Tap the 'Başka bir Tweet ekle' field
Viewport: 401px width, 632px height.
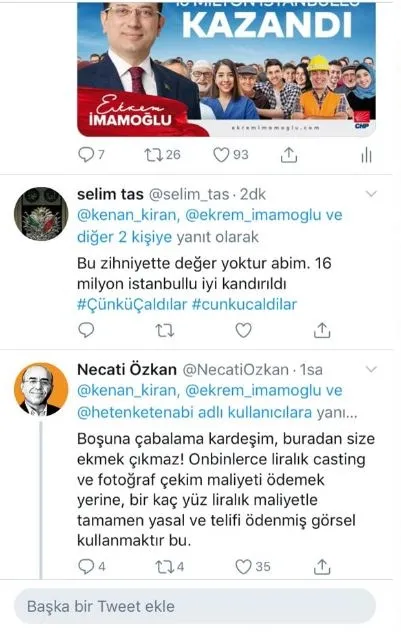[195, 606]
